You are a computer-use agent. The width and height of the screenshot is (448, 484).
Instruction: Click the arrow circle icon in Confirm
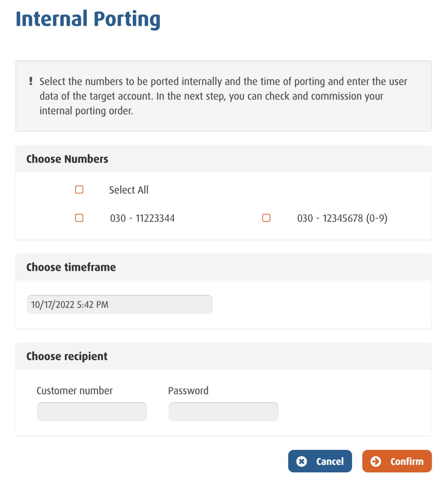376,461
